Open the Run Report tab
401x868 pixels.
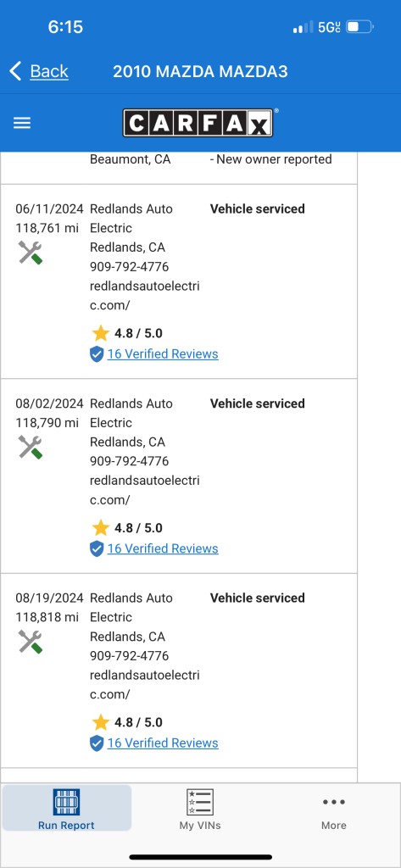pos(66,808)
